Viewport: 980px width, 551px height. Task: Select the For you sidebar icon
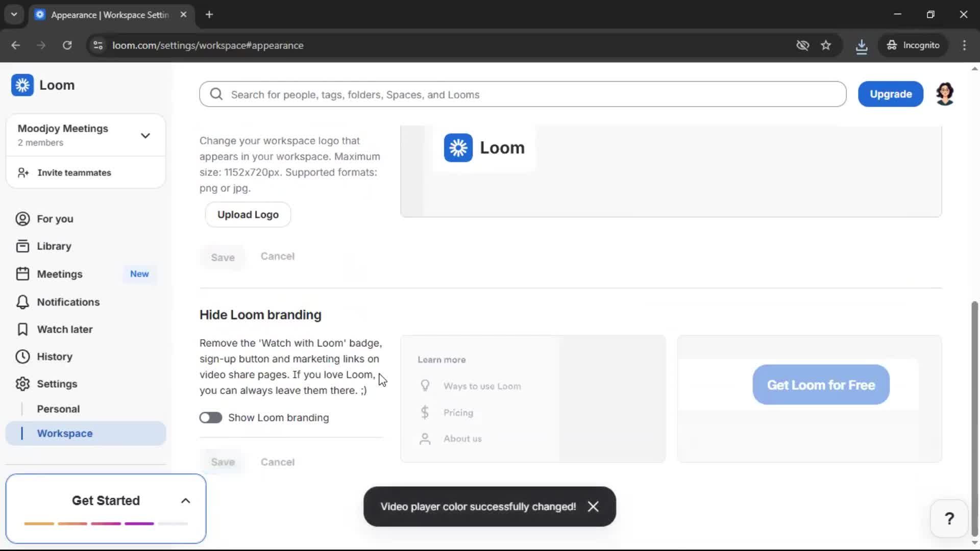click(x=22, y=219)
